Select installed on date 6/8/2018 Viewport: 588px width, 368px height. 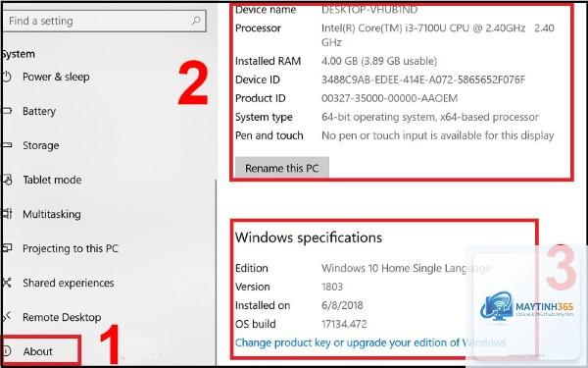(x=342, y=305)
